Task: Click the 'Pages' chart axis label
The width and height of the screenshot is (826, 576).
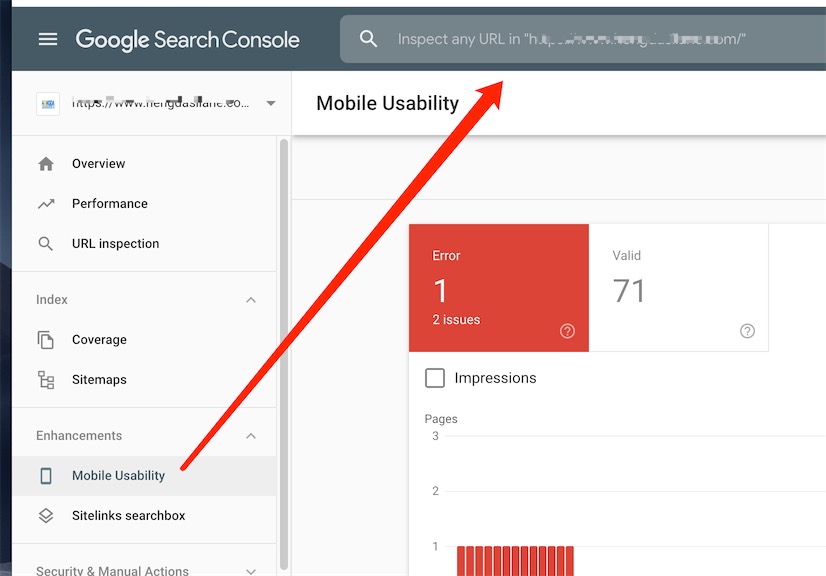Action: 441,419
